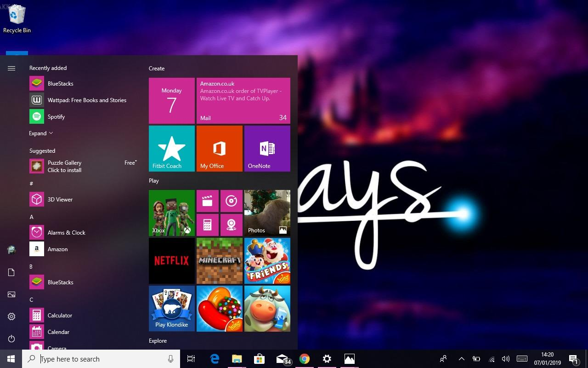
Task: Launch Alarms & Clock
Action: pyautogui.click(x=83, y=233)
